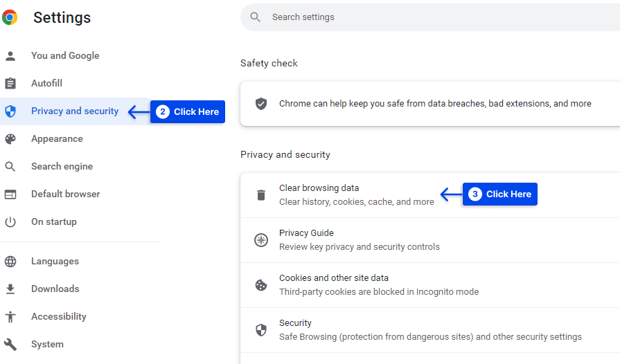The height and width of the screenshot is (364, 620).
Task: Click the Search engine magnifier icon
Action: coord(10,167)
